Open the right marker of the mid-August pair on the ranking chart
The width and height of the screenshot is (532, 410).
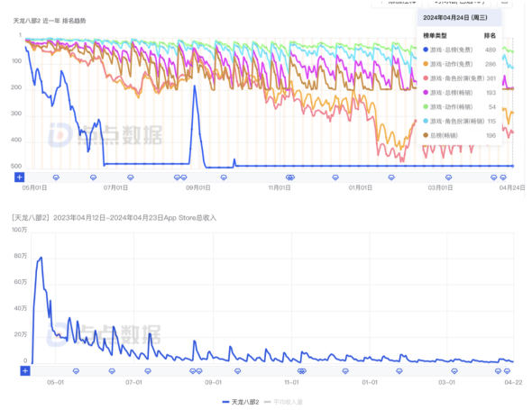click(x=184, y=178)
